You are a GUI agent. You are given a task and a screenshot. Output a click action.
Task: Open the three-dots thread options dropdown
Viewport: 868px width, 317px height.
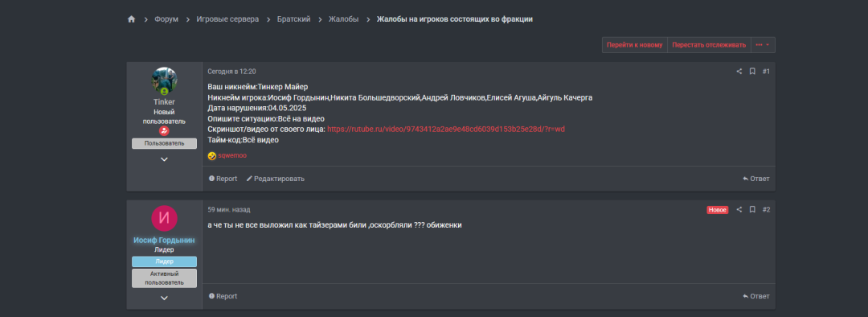point(763,45)
